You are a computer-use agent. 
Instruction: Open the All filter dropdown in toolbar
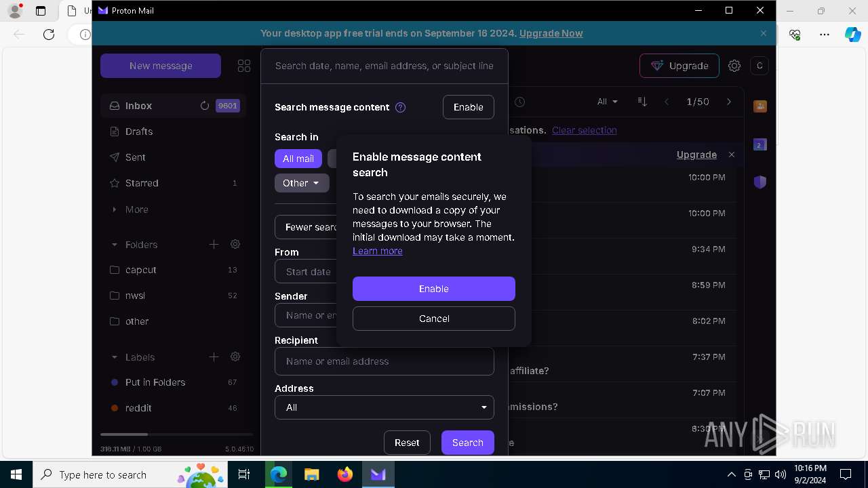(x=608, y=102)
